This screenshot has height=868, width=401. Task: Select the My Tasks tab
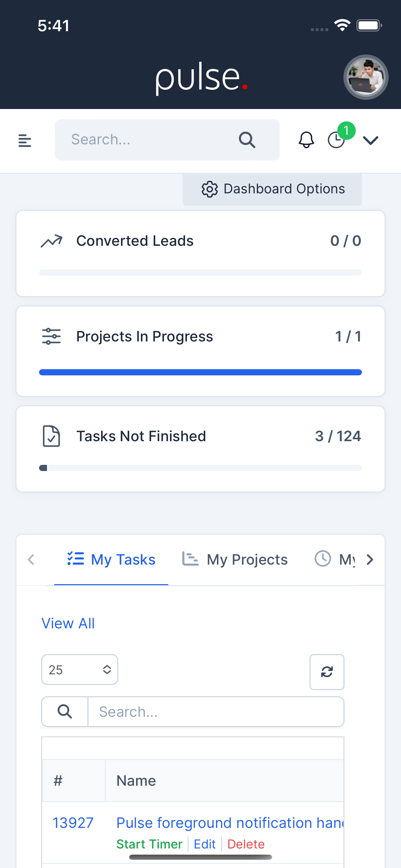pos(111,559)
